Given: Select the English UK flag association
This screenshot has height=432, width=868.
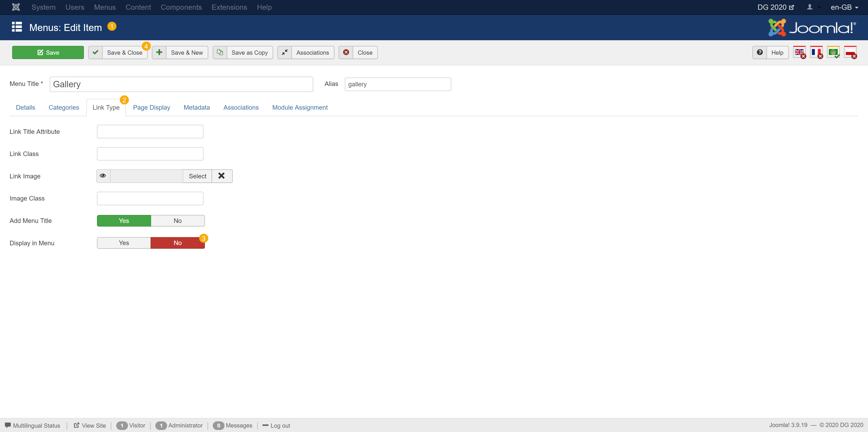Looking at the screenshot, I should [799, 53].
